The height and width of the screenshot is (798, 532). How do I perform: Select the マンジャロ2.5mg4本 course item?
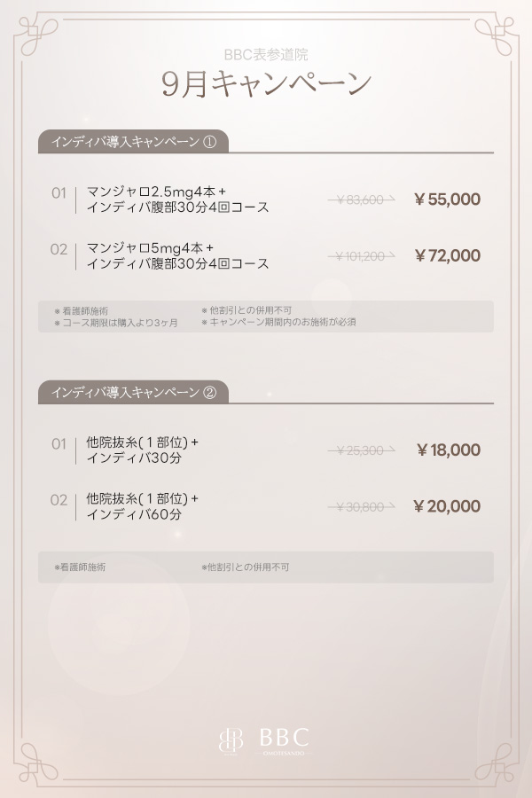[x=177, y=199]
